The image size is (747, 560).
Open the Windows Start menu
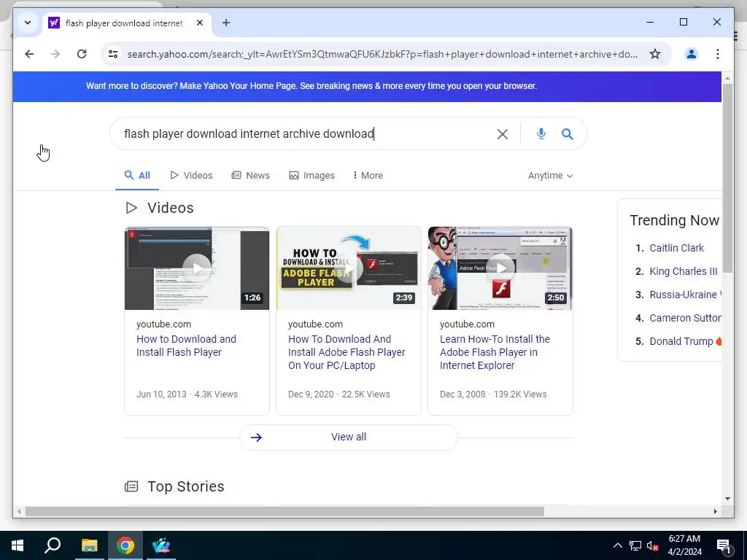18,545
